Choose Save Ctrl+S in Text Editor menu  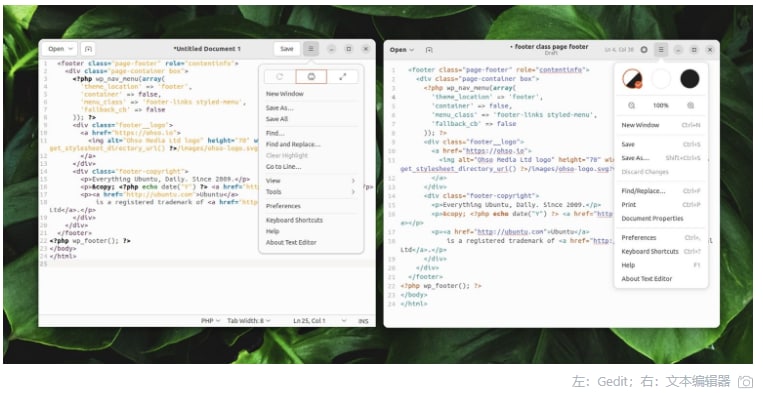click(x=660, y=144)
